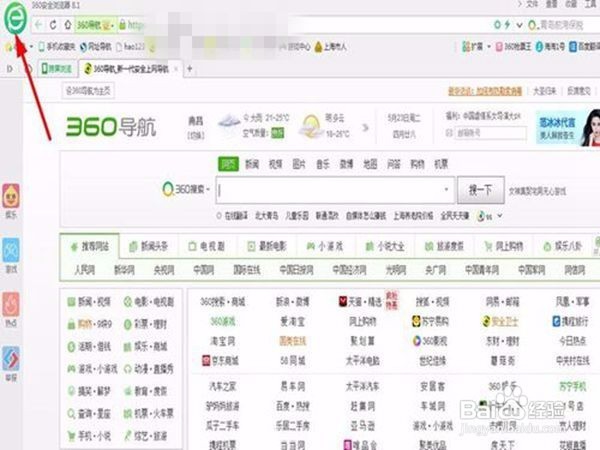Open the 上海市人 bookmark
The height and width of the screenshot is (450, 600).
click(x=330, y=47)
